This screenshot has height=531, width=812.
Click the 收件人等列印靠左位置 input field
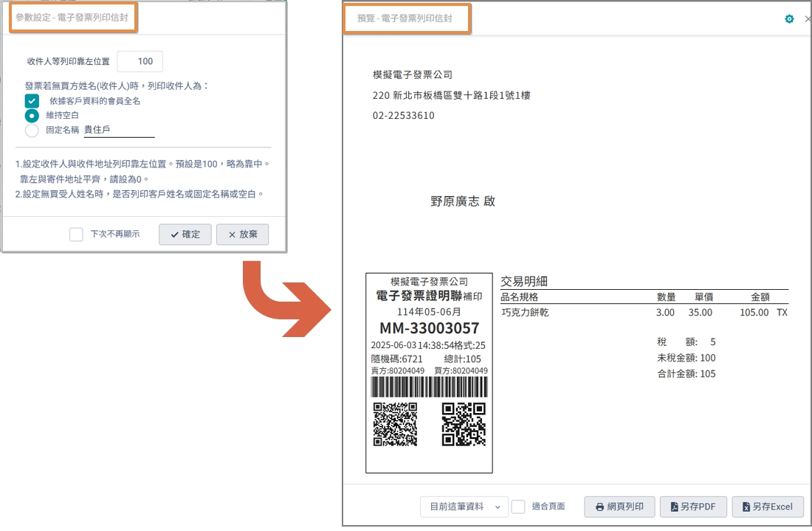click(x=140, y=62)
